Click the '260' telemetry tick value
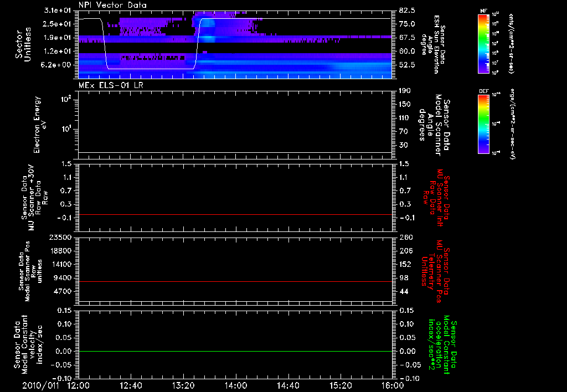Screen dimensions: 567x392 [405, 238]
